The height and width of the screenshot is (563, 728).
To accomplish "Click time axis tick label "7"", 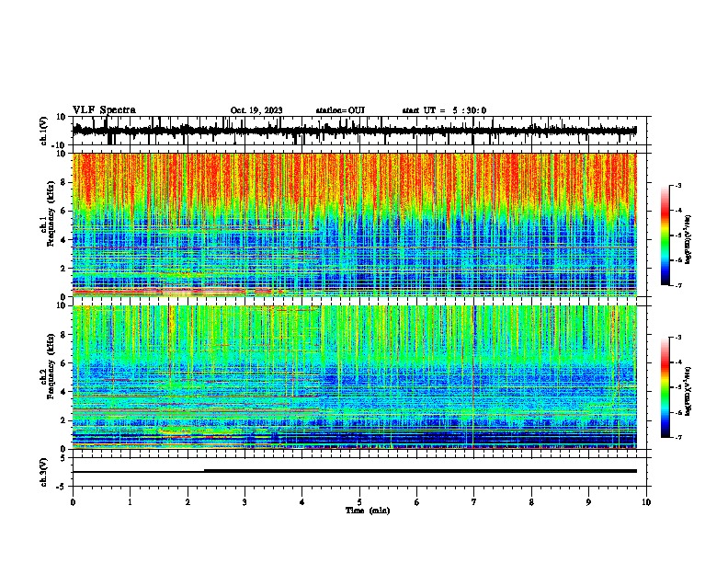I will (474, 502).
